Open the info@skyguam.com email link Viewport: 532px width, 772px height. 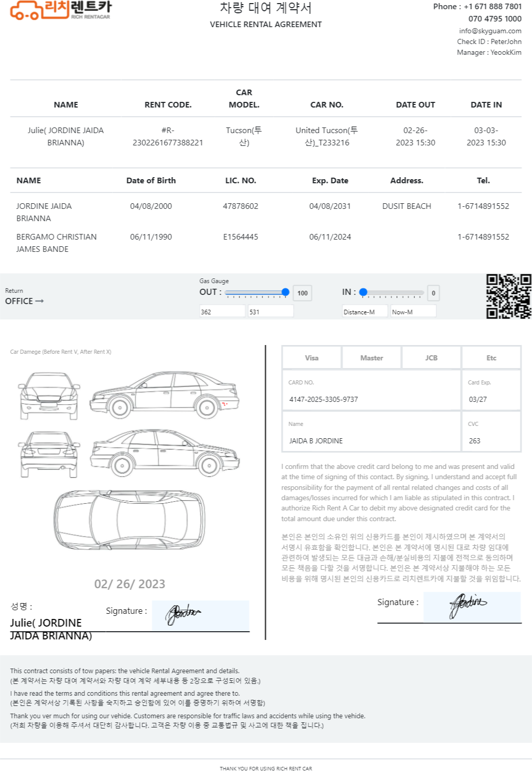pyautogui.click(x=490, y=31)
